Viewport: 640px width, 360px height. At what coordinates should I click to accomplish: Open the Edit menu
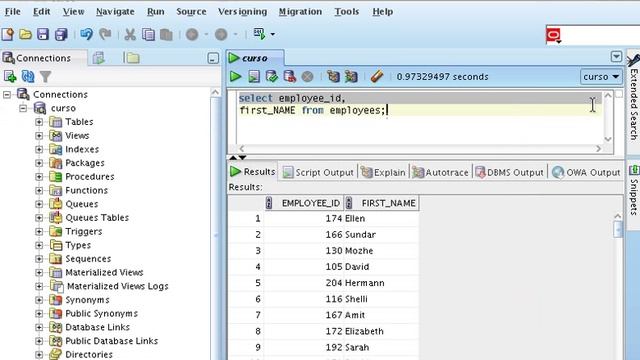[x=42, y=11]
